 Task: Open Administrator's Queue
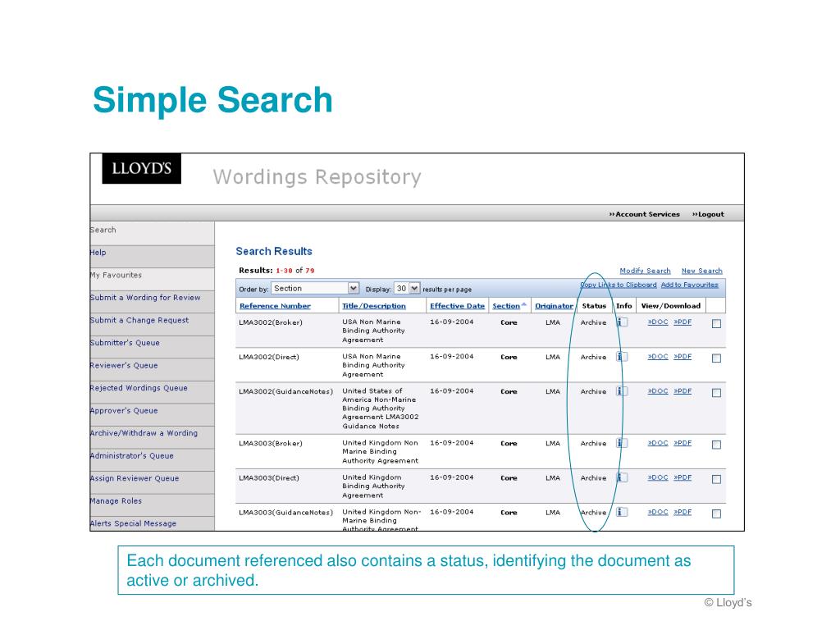(152, 459)
